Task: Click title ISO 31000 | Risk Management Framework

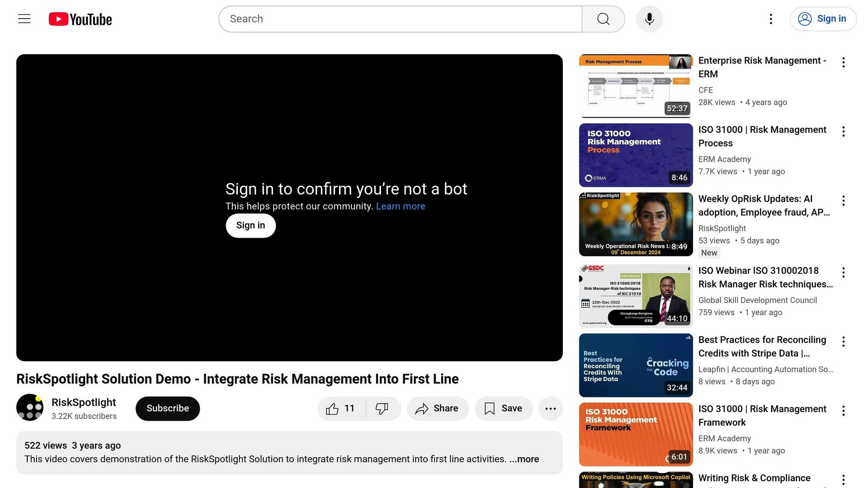Action: [x=762, y=416]
